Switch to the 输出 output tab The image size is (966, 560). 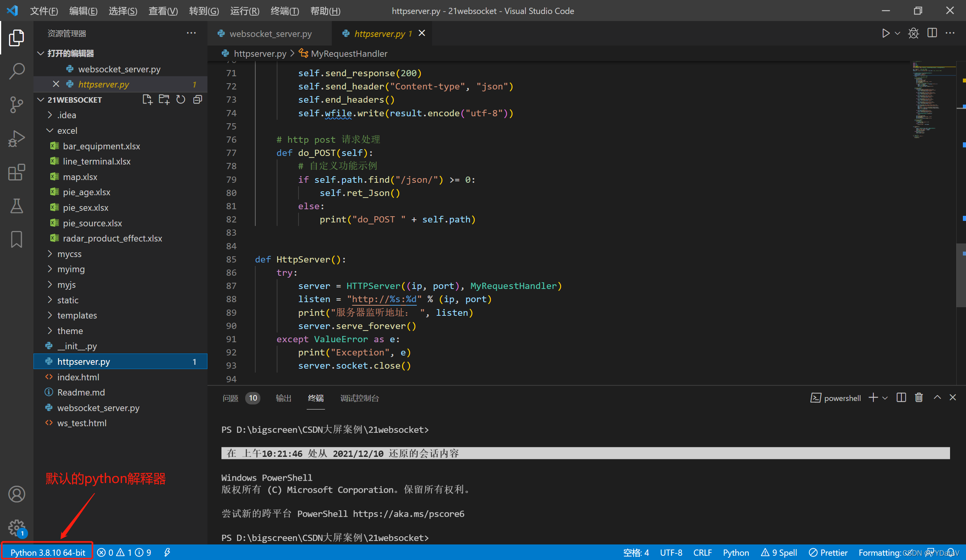(283, 398)
